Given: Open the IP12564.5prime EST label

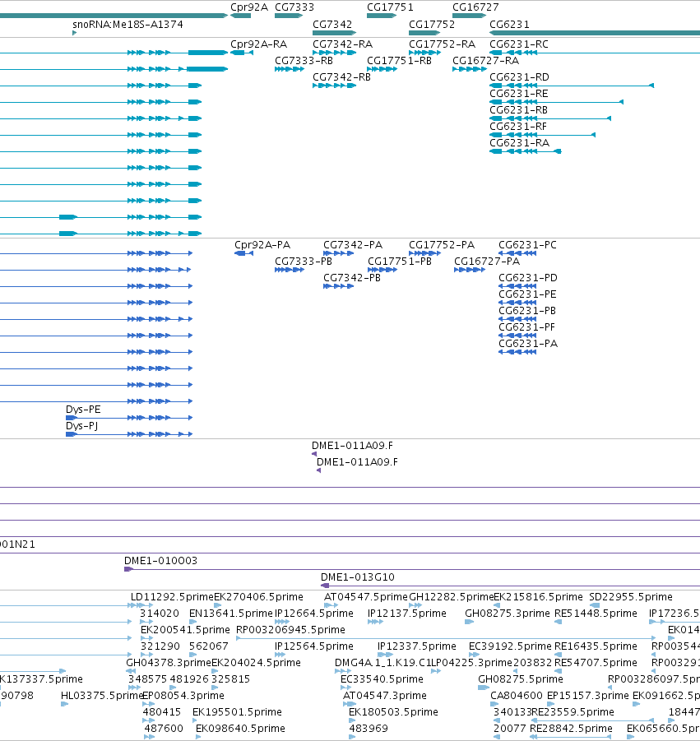Looking at the screenshot, I should pyautogui.click(x=314, y=646).
